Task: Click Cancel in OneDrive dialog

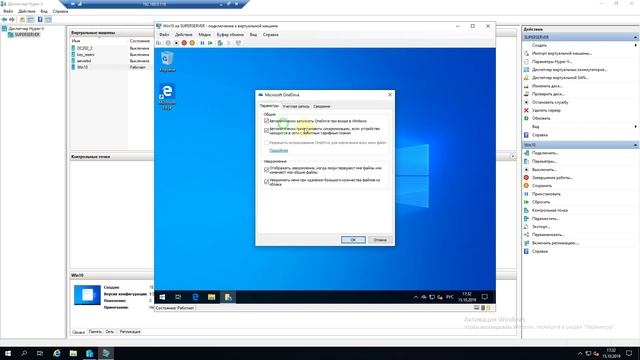Action: pyautogui.click(x=380, y=240)
